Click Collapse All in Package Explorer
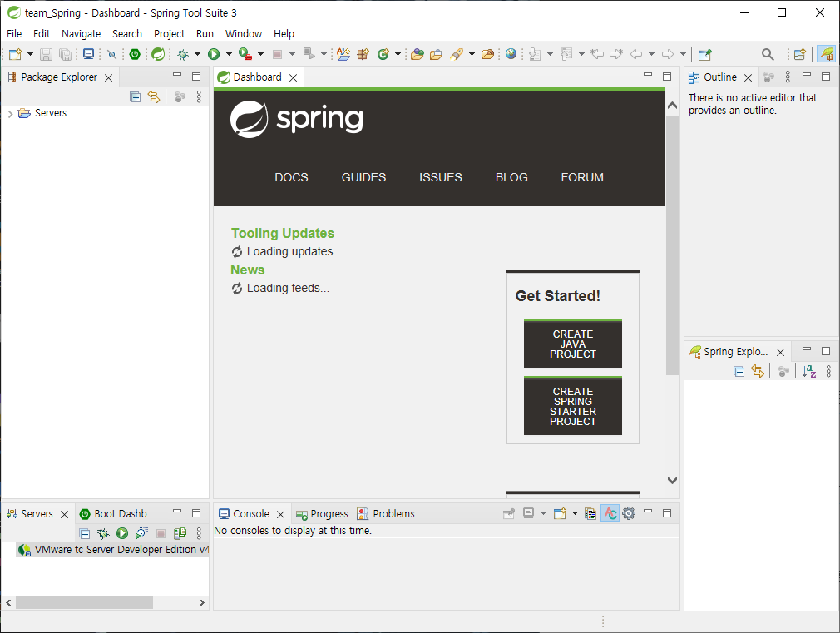The width and height of the screenshot is (840, 633). (x=135, y=97)
